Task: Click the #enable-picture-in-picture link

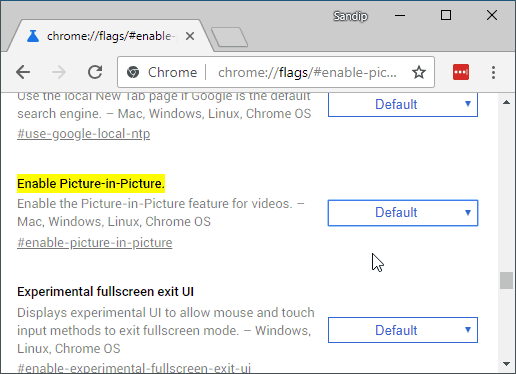Action: 95,243
